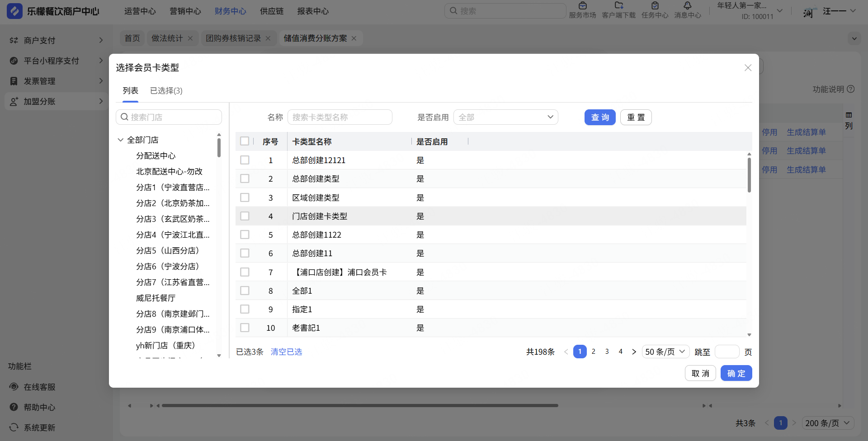This screenshot has width=868, height=441.
Task: Focus the 搜索卡类型名称 input field
Action: 340,117
